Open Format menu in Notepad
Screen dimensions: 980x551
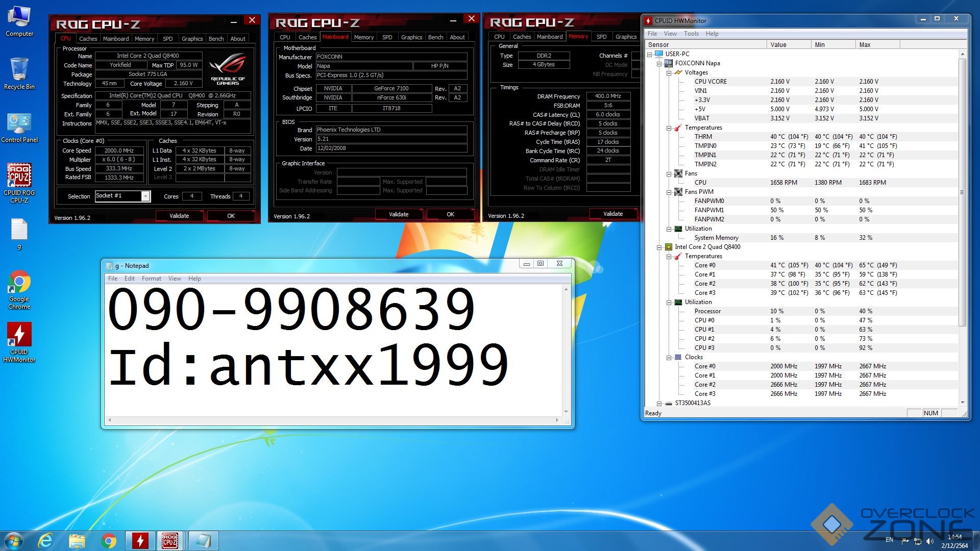[x=152, y=279]
